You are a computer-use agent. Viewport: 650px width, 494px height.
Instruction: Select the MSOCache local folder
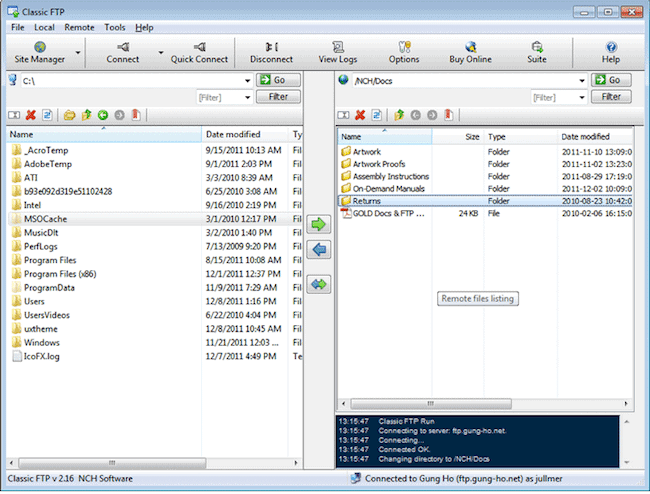coord(155,219)
